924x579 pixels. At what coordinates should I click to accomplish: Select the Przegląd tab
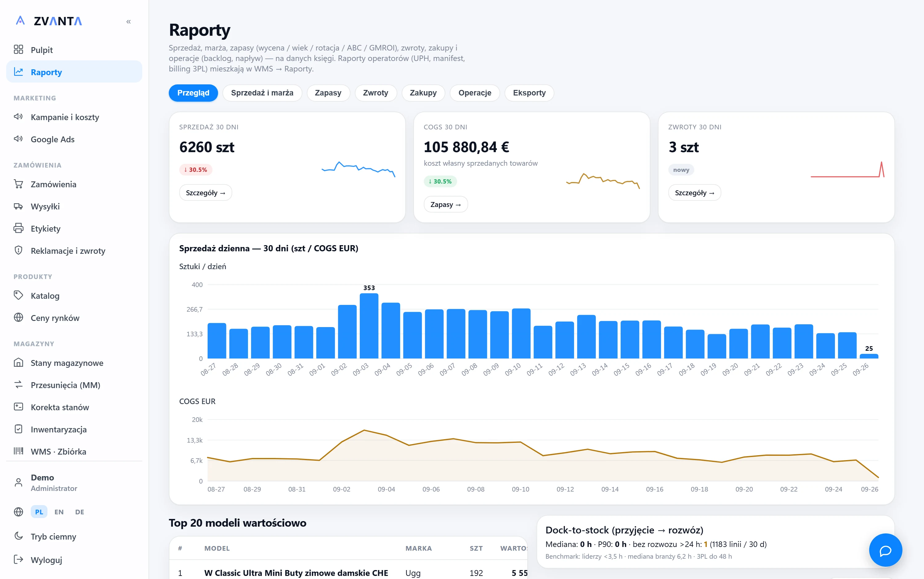[193, 93]
